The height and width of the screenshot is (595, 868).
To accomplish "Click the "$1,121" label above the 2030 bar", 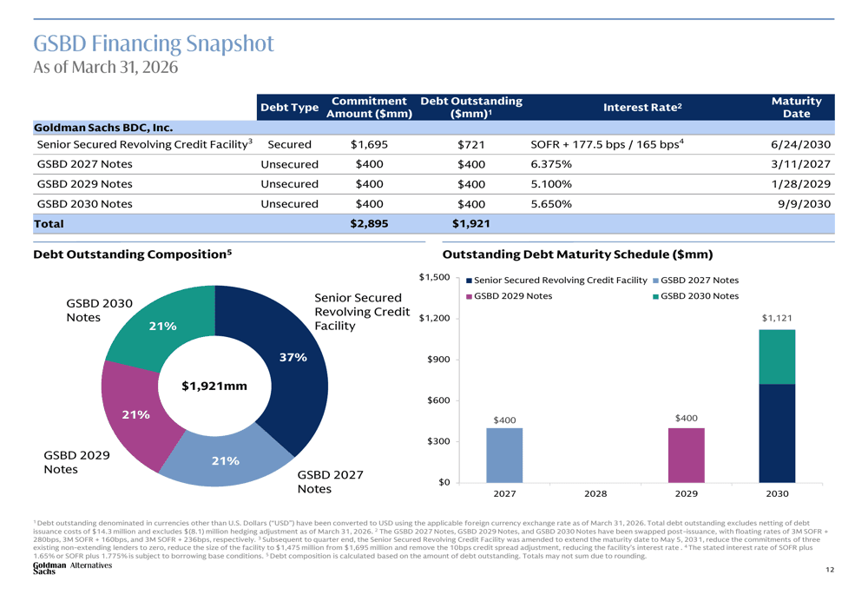I will click(777, 318).
